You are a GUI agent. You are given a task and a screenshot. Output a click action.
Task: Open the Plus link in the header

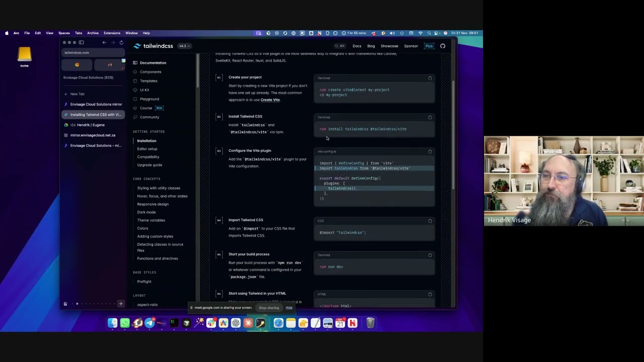point(429,46)
